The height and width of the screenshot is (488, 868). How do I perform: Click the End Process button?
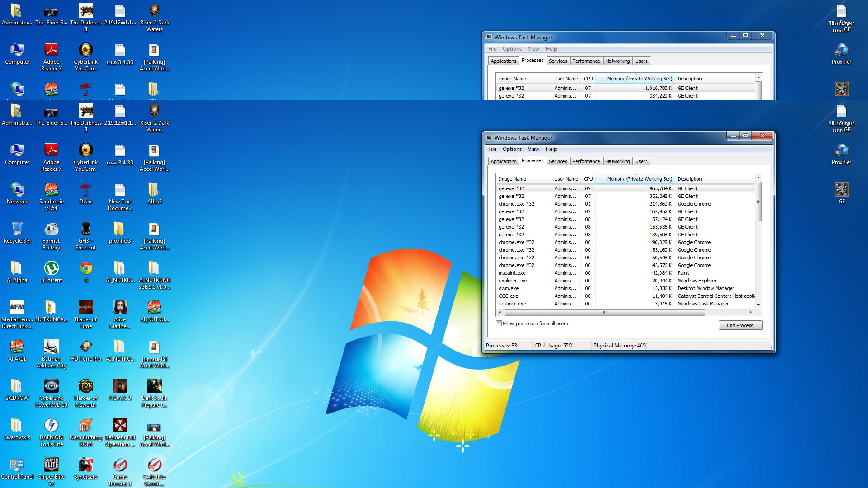pyautogui.click(x=740, y=325)
